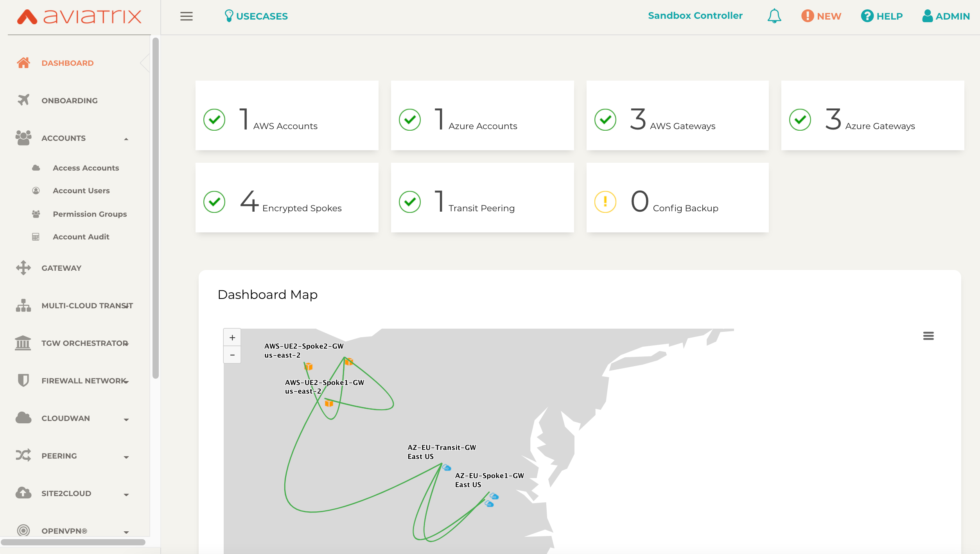Click the OpenVPN icon
The height and width of the screenshot is (554, 980).
[x=23, y=531]
